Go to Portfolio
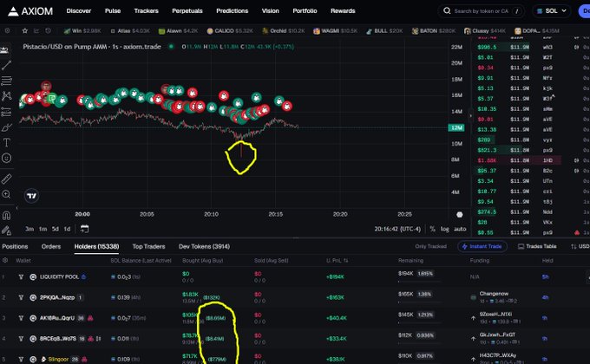The width and height of the screenshot is (590, 364). tap(305, 11)
